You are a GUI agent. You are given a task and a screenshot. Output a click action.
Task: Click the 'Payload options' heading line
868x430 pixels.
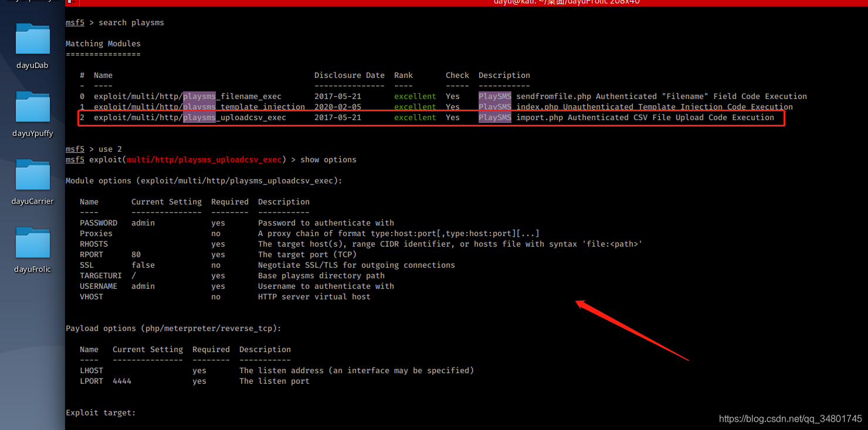(x=174, y=328)
